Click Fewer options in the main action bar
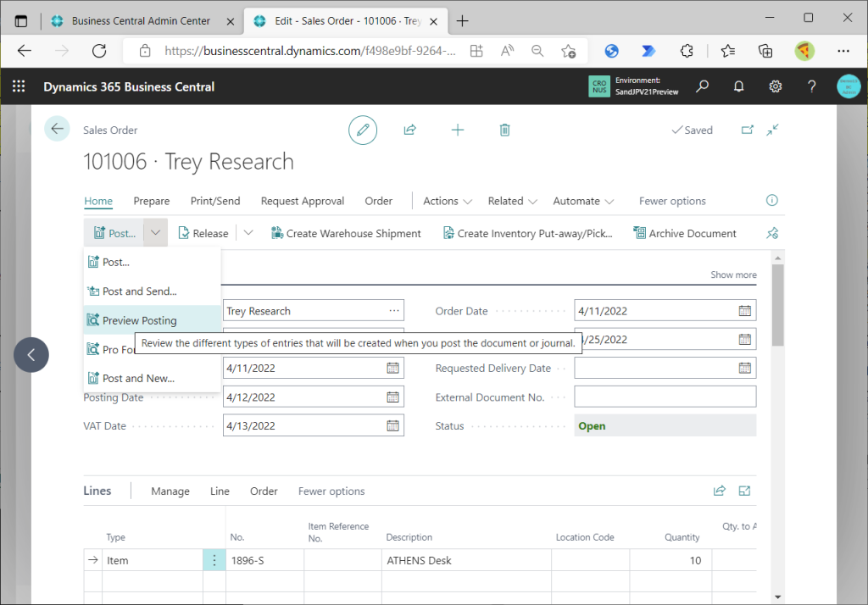 click(672, 201)
